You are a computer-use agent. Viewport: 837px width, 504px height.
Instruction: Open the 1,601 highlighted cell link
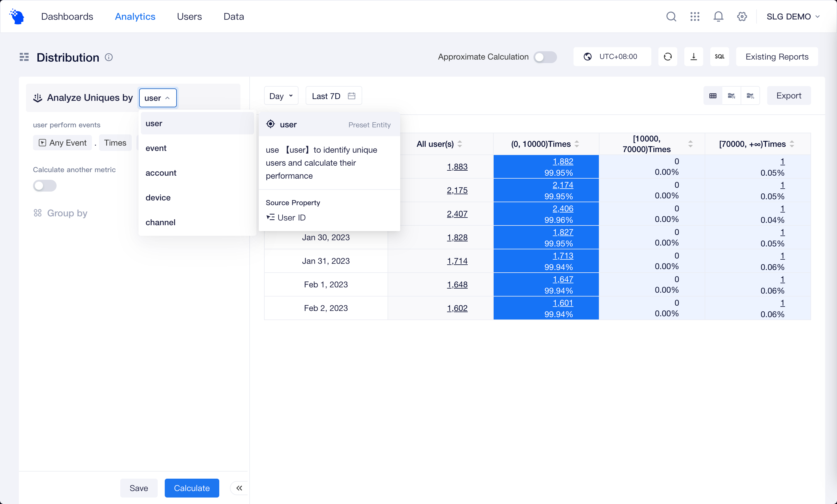point(563,303)
